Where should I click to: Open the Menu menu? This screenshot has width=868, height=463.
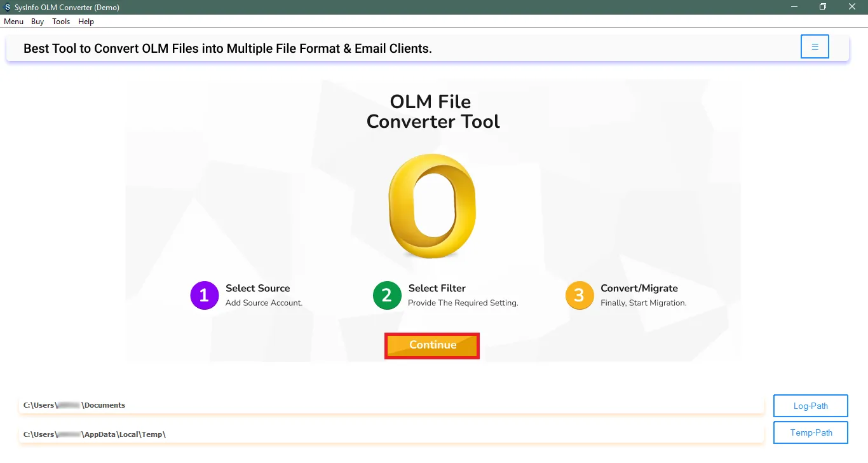(13, 21)
